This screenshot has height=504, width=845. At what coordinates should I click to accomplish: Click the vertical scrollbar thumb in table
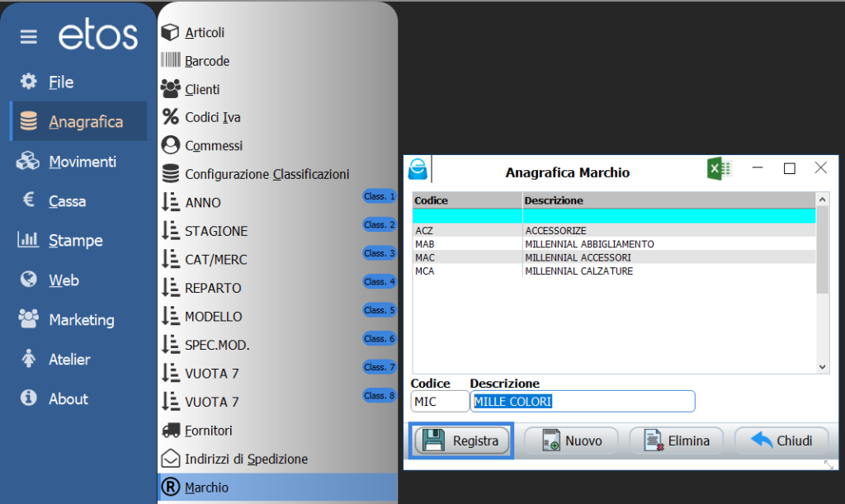[823, 250]
